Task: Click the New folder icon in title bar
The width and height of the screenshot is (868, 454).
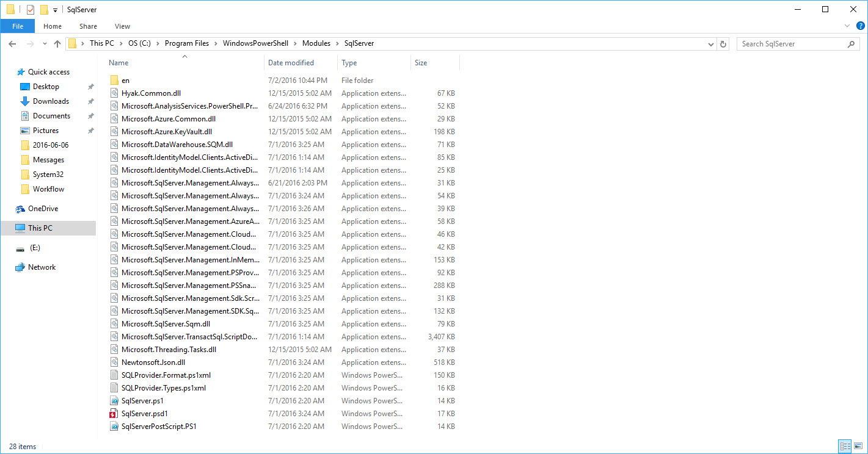Action: pyautogui.click(x=43, y=9)
